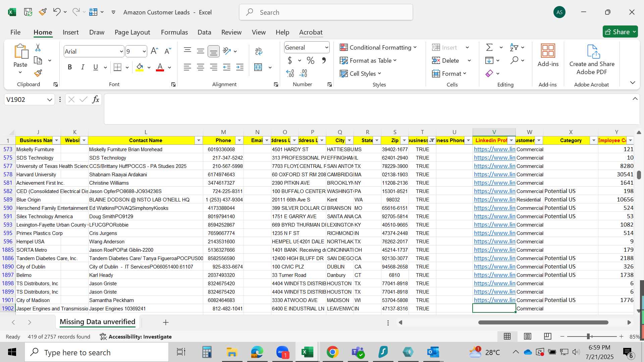Click the Insert Function fx icon
Screen dimensions: 644x362
pyautogui.click(x=96, y=99)
